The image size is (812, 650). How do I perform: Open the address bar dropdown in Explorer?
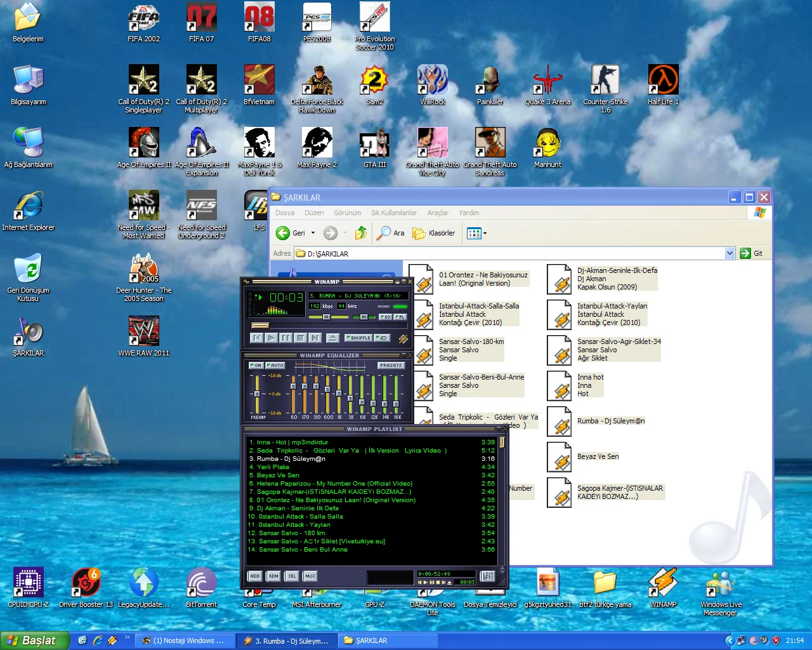pos(730,253)
